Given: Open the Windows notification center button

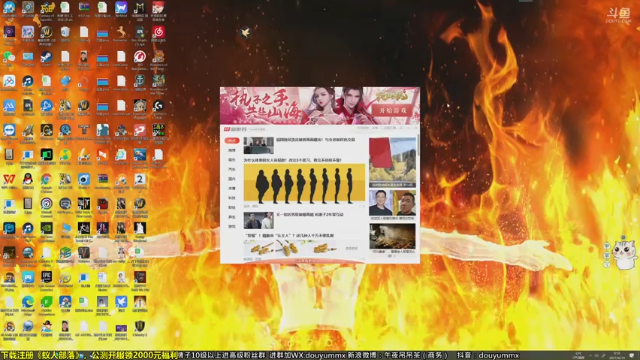Looking at the screenshot, I should 632,356.
